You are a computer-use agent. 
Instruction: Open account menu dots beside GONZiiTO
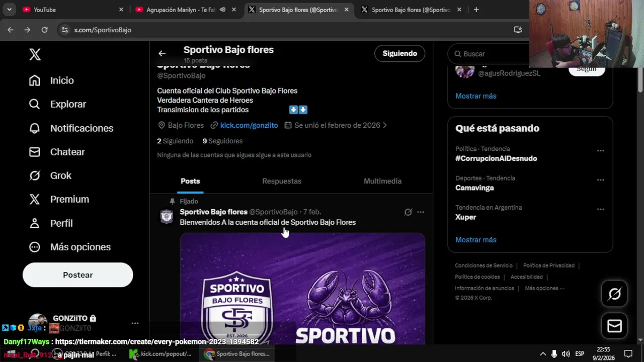[135, 323]
